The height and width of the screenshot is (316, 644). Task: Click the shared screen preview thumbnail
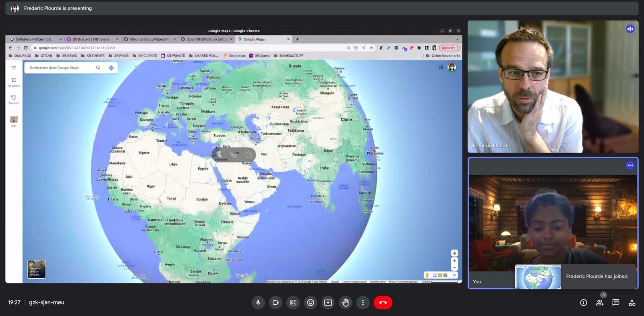click(x=538, y=277)
